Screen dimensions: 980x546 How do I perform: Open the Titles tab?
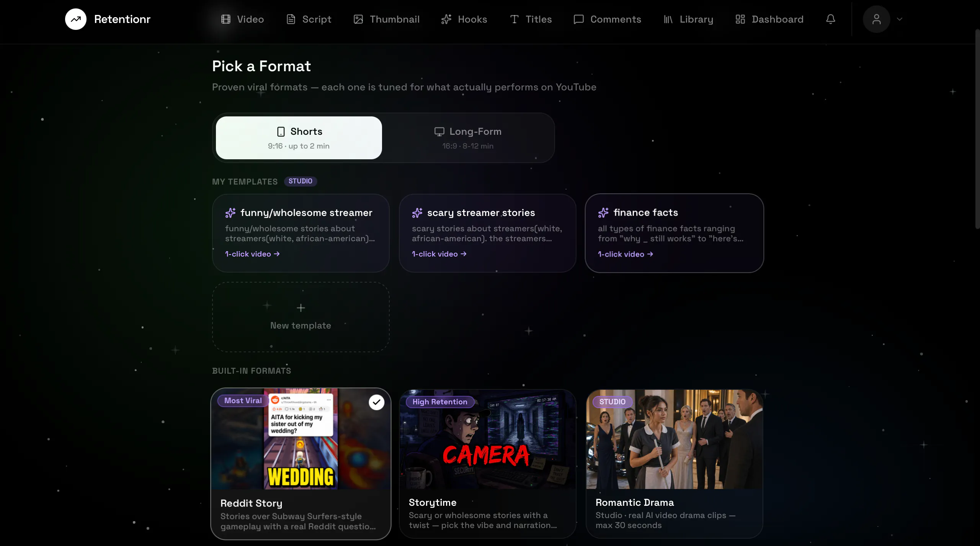click(531, 19)
